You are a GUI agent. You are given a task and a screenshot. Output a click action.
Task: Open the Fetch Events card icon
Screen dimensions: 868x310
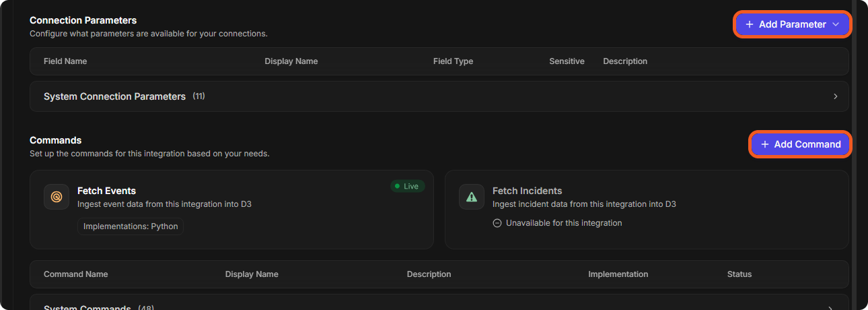57,197
